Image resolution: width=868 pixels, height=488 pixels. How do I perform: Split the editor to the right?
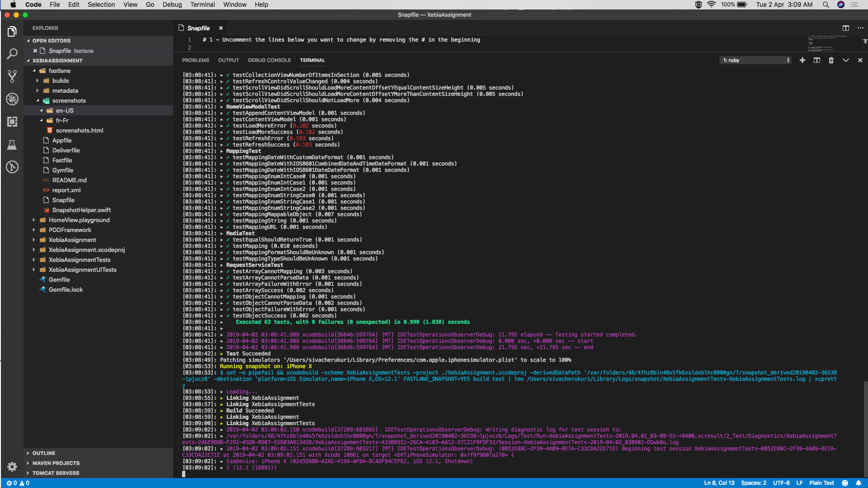click(845, 28)
